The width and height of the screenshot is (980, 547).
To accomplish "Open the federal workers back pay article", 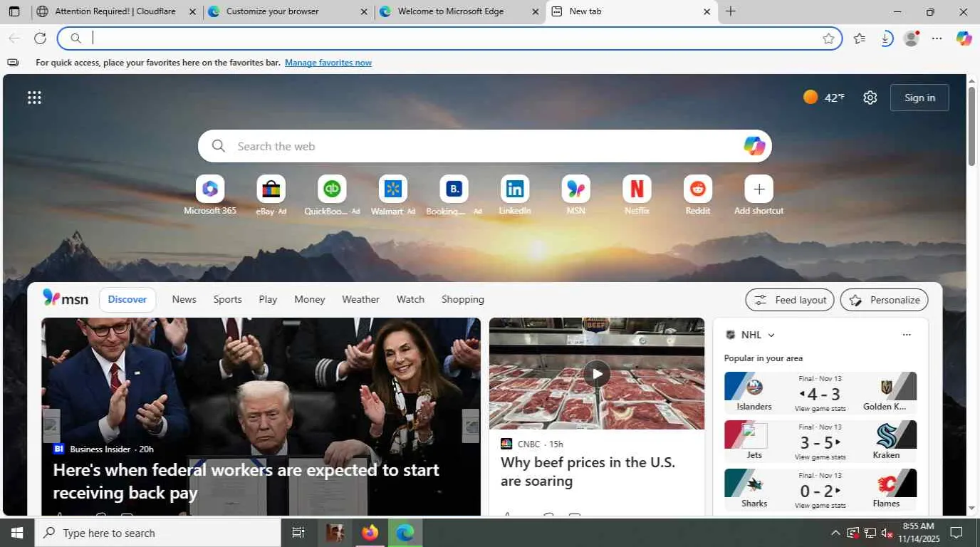I will coord(246,481).
